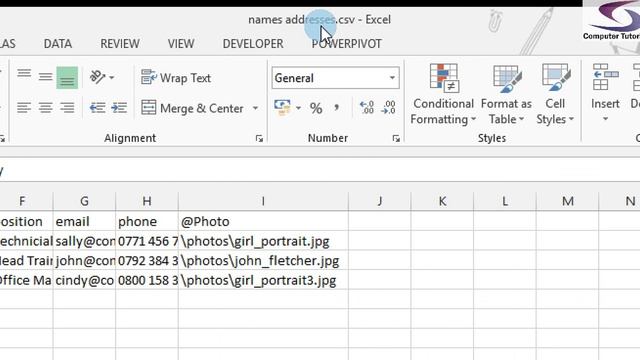The width and height of the screenshot is (640, 360).
Task: Select column F header
Action: 22,201
